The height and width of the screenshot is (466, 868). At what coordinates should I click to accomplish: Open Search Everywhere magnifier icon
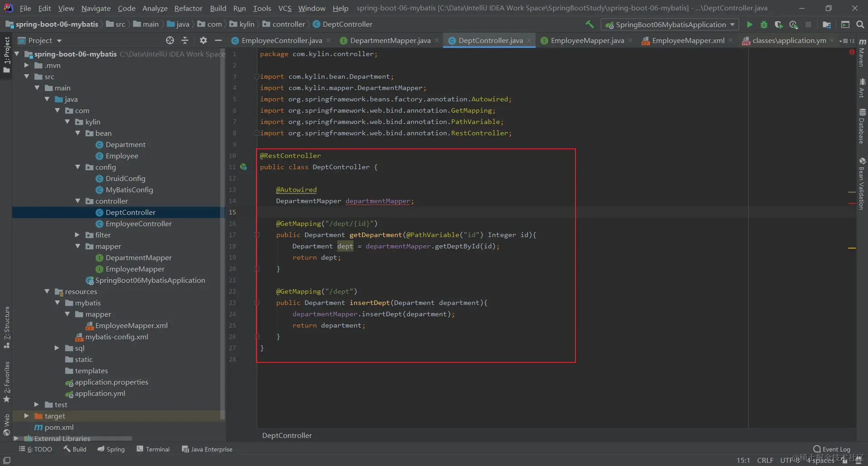pyautogui.click(x=860, y=24)
